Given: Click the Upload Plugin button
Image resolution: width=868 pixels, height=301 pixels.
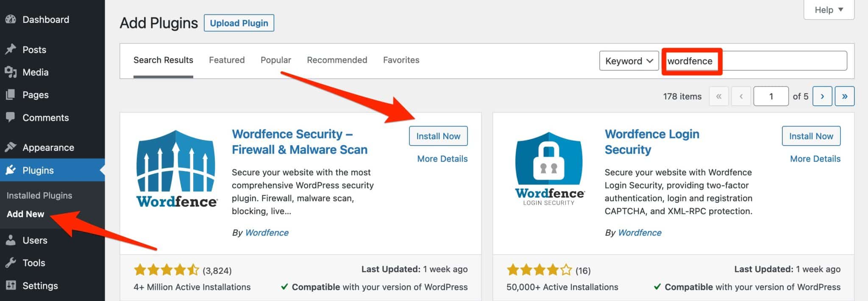Looking at the screenshot, I should [x=239, y=23].
